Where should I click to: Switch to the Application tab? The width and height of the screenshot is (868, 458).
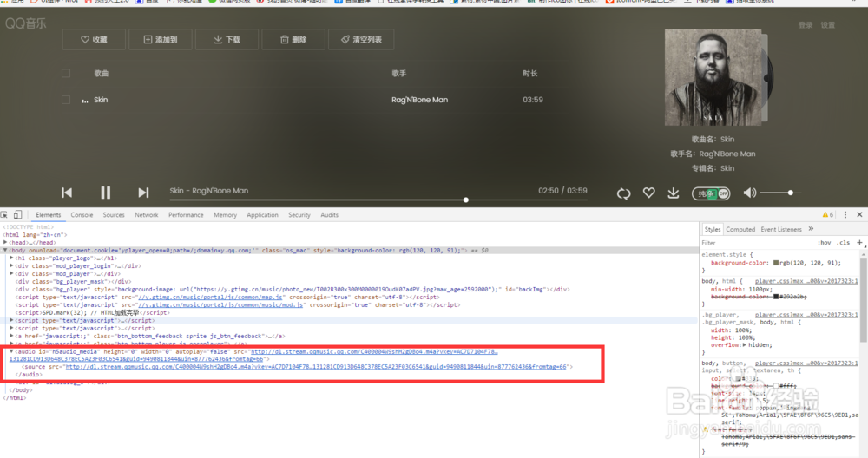[x=262, y=214]
